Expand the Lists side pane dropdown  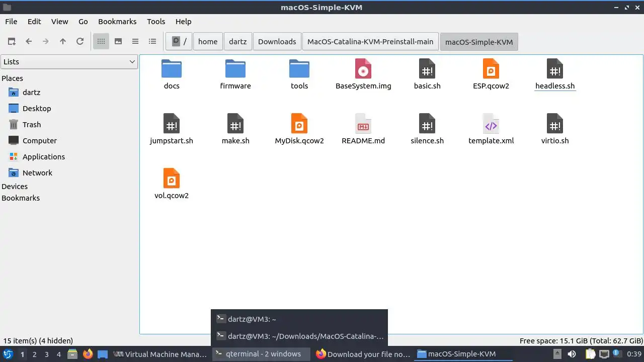point(69,62)
